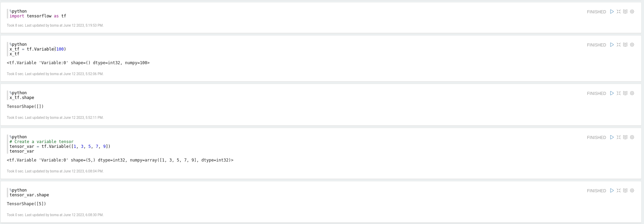
Task: Toggle editor visibility for import tensorflow paragraph
Action: coord(618,12)
